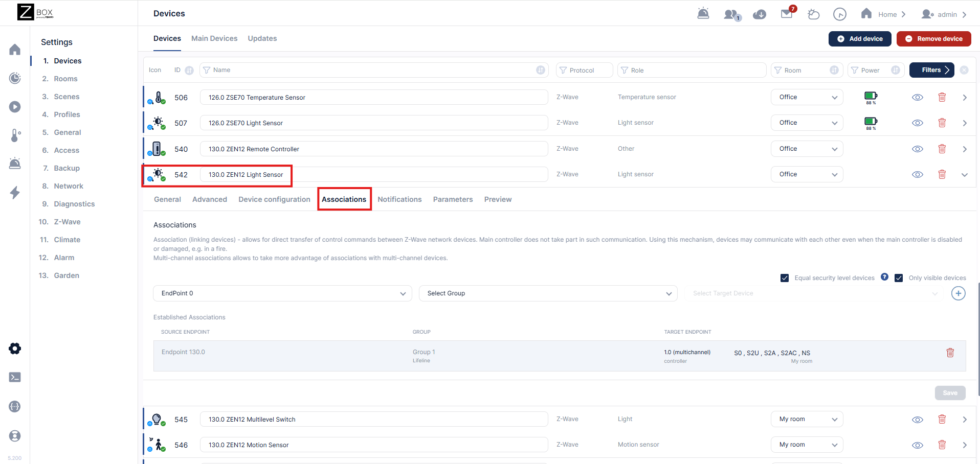Viewport: 980px width, 464px height.
Task: Collapse device 542 expanded row
Action: click(965, 174)
